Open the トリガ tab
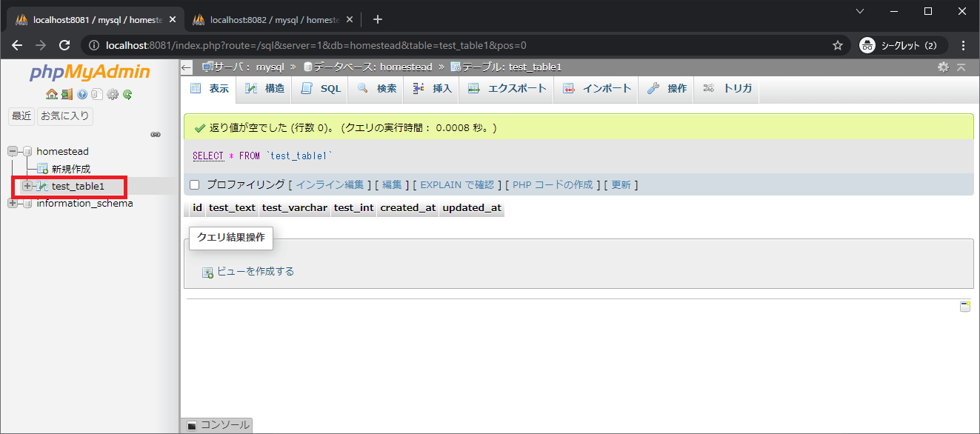 coord(727,89)
